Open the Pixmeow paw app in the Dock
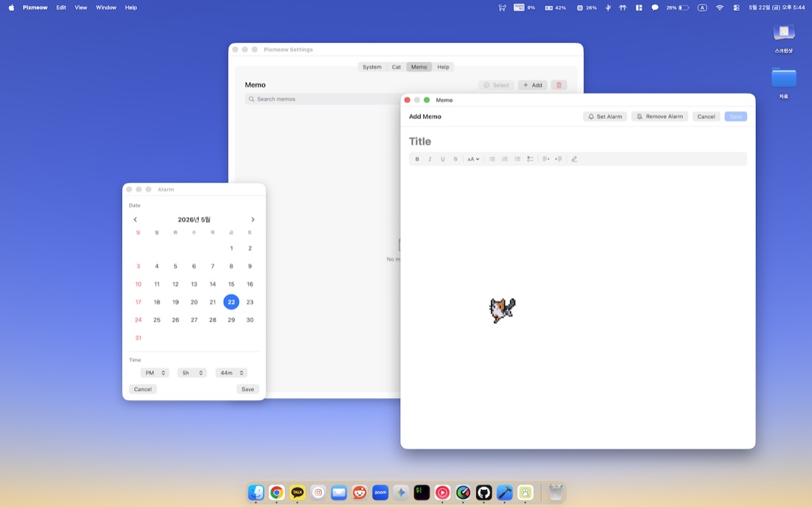 tap(525, 492)
